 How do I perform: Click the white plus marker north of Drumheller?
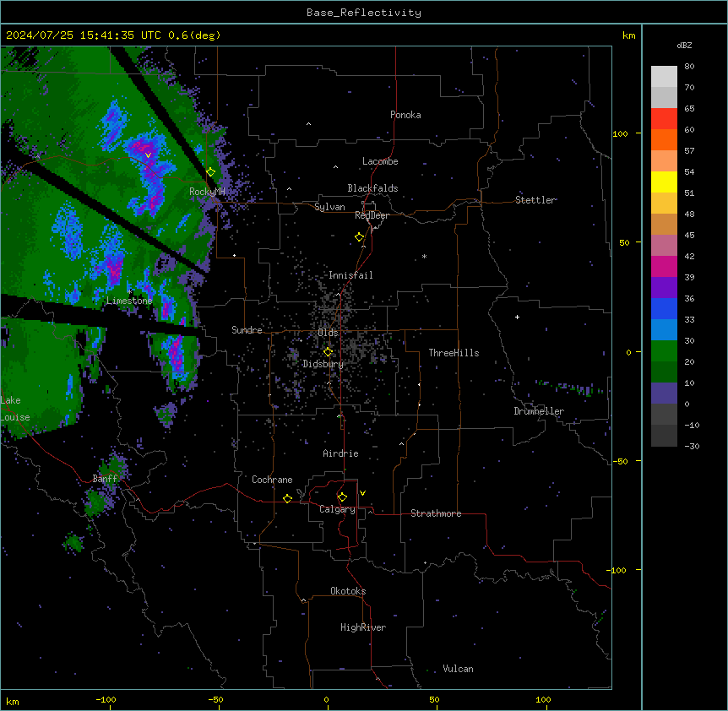[517, 317]
